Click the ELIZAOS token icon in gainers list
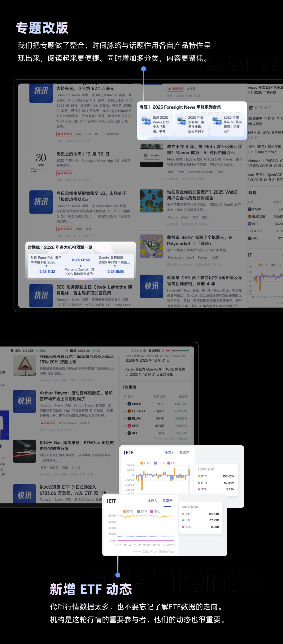 (x=129, y=411)
